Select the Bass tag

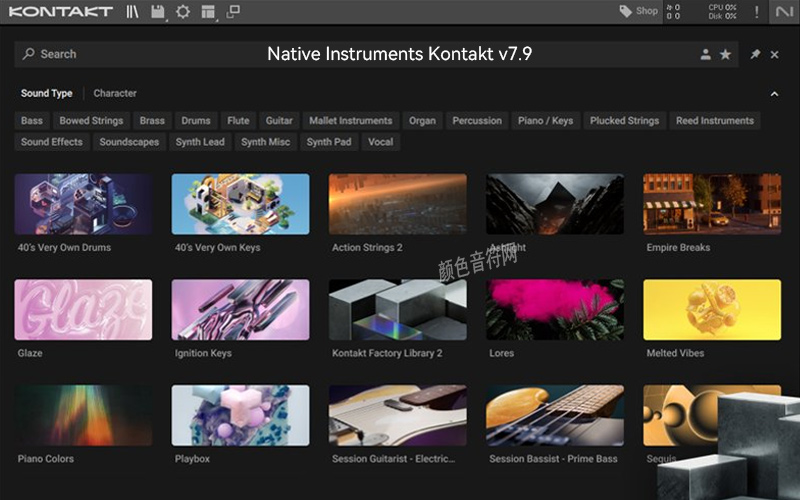pyautogui.click(x=32, y=121)
